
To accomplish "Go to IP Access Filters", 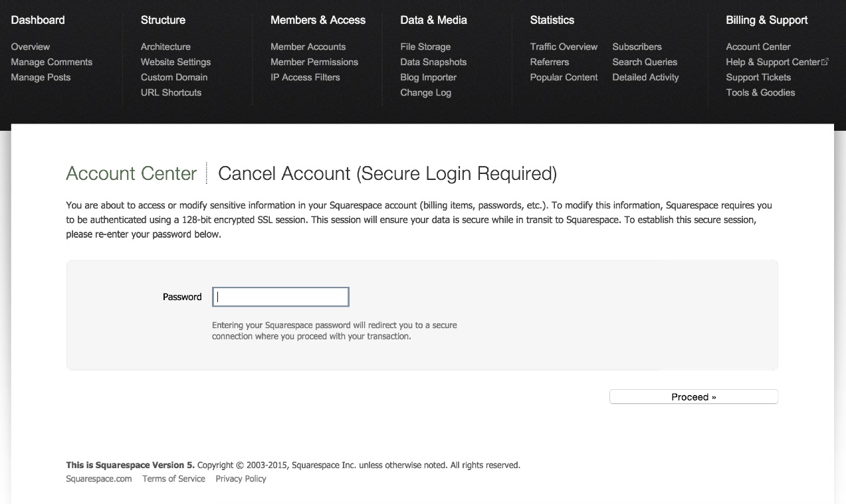I will [x=304, y=77].
